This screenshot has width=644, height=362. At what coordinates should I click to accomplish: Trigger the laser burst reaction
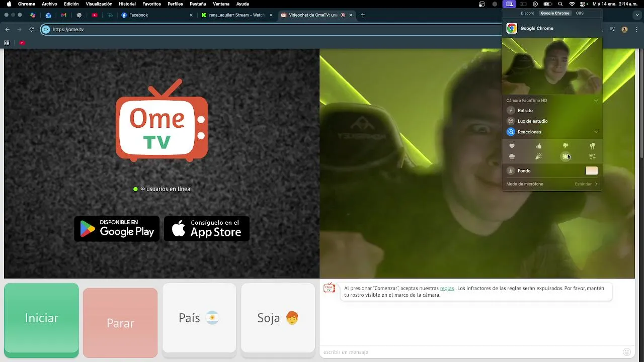566,156
